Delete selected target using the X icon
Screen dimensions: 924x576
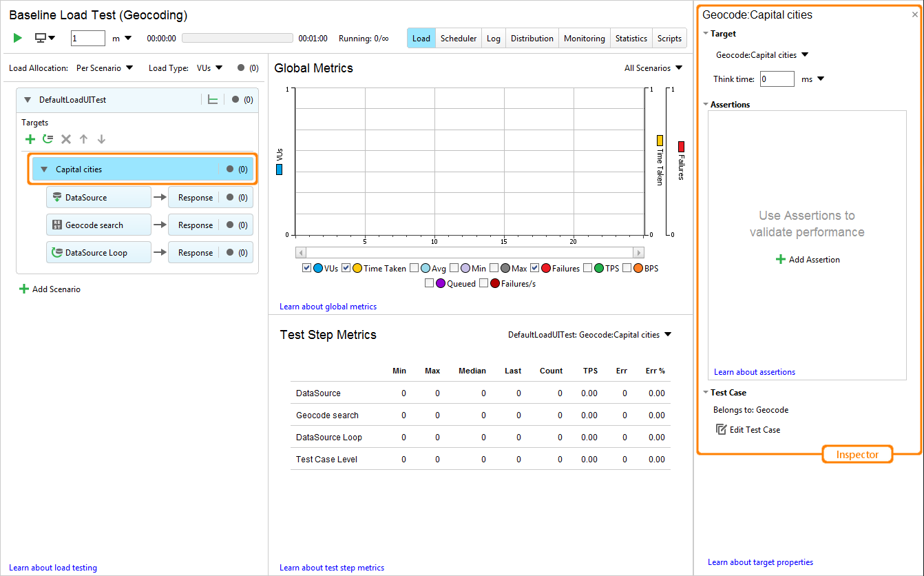click(x=65, y=138)
